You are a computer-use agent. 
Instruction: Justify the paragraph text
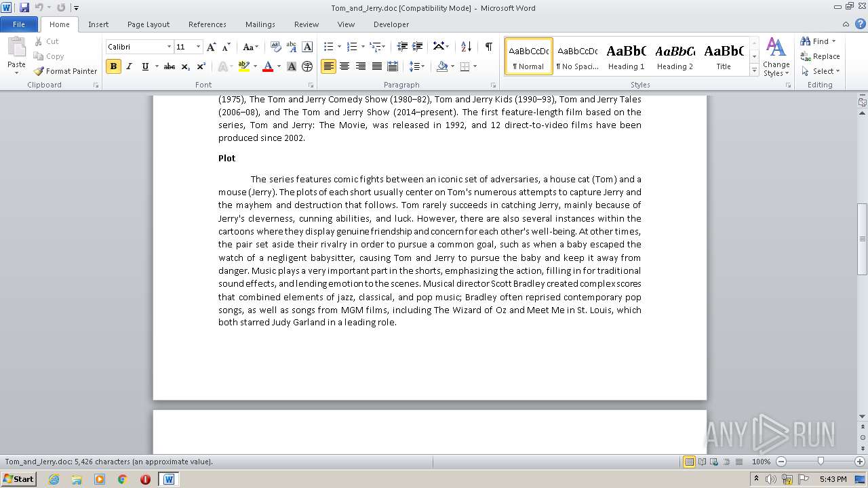[376, 66]
